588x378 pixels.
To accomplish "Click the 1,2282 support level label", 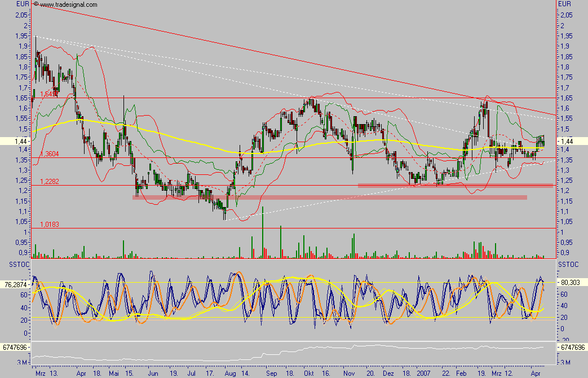I will pyautogui.click(x=49, y=182).
